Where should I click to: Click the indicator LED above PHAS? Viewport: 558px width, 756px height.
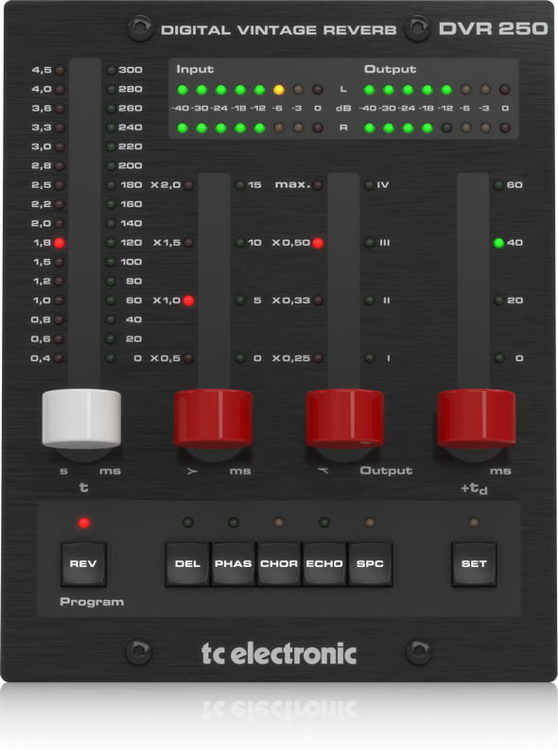click(234, 523)
